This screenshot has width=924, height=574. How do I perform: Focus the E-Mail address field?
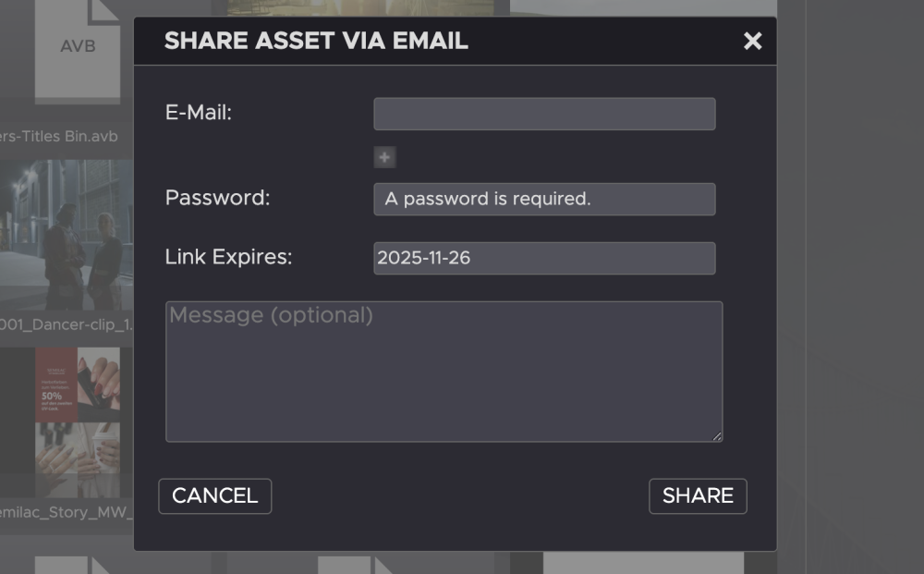tap(544, 114)
